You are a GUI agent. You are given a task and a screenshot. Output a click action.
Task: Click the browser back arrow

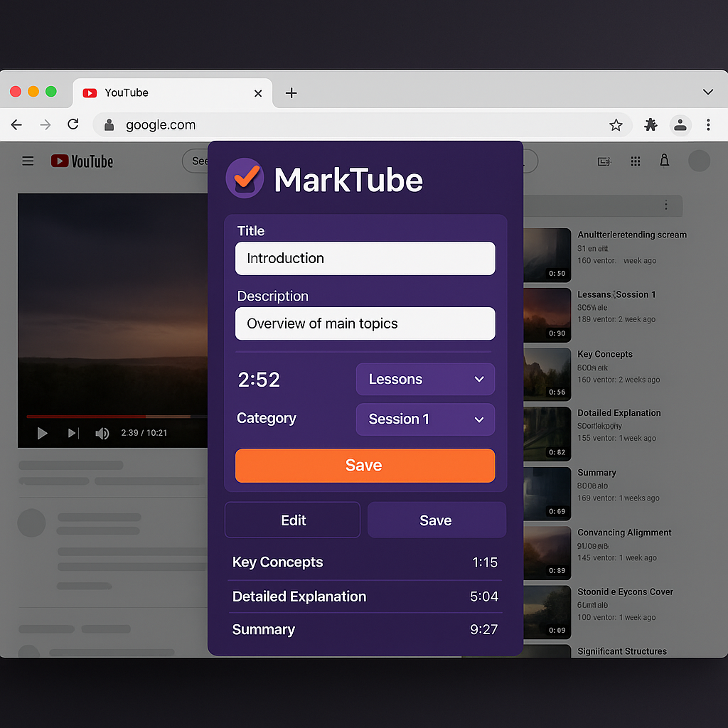click(16, 124)
